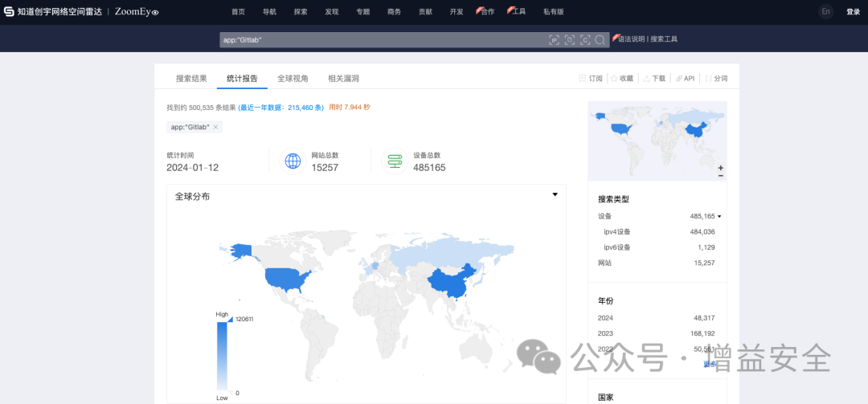Open the 搜索工具 link
Screen dimensions: 868x404
pyautogui.click(x=664, y=39)
